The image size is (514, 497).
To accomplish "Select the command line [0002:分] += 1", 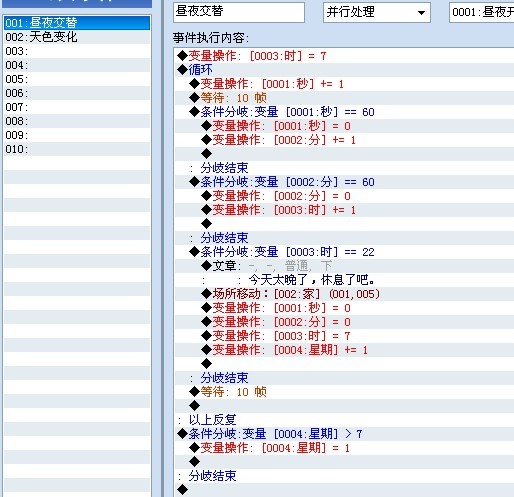I will click(344, 140).
